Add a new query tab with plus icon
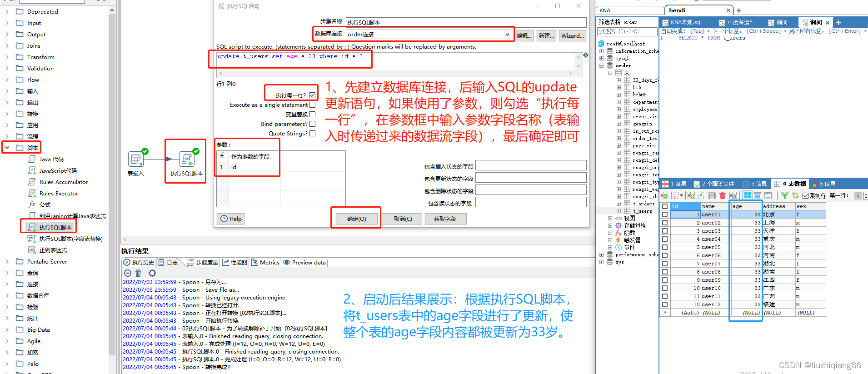Viewport: 868px width, 374px height. pyautogui.click(x=838, y=22)
